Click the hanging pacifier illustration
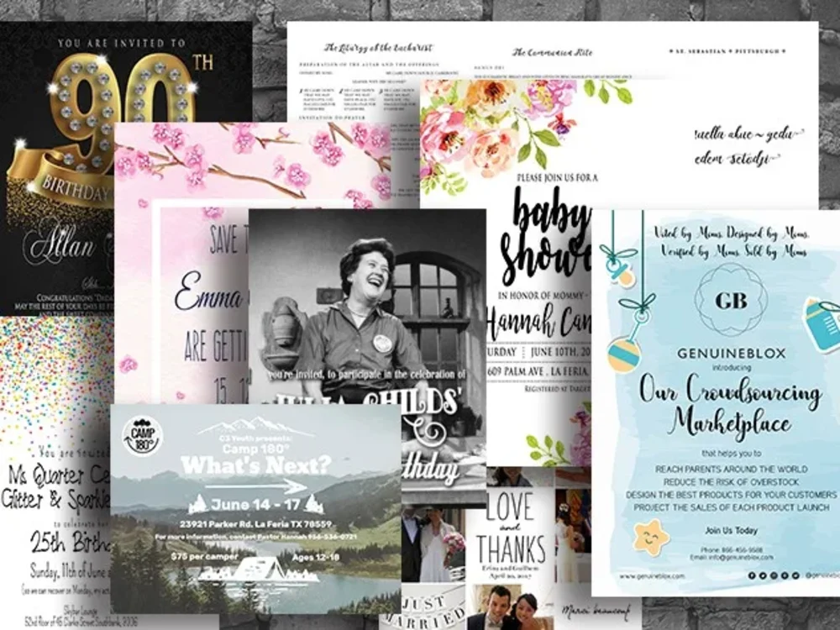840x630 pixels. [x=617, y=266]
